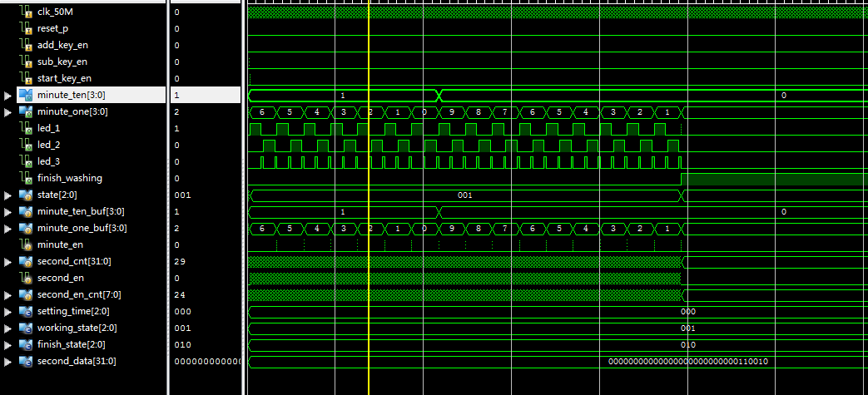Click the value 29 of second_cnt
This screenshot has width=868, height=395.
[x=179, y=261]
